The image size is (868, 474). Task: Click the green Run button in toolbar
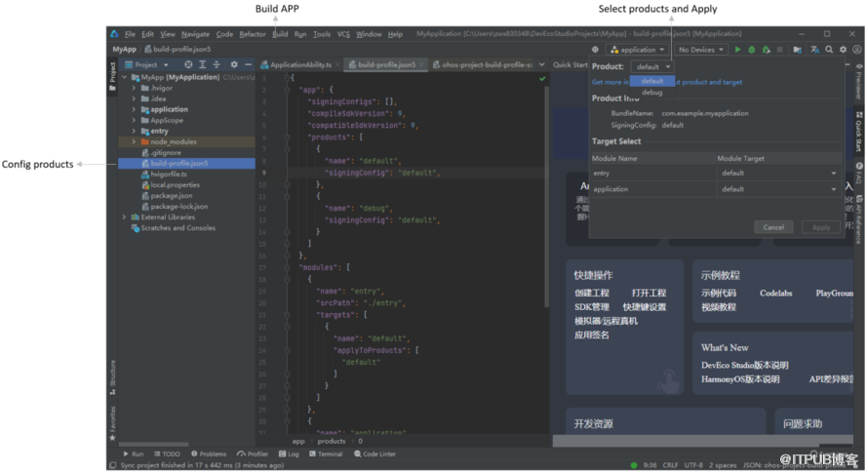(737, 50)
